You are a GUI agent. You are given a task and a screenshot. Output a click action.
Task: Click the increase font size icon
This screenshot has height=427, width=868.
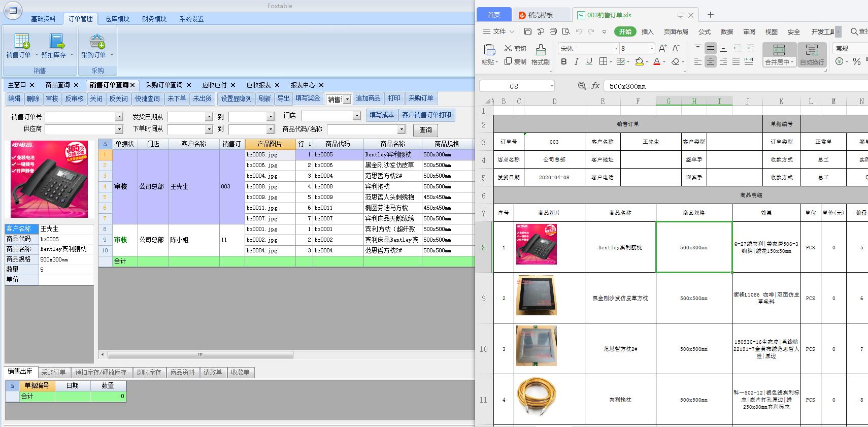tap(662, 48)
